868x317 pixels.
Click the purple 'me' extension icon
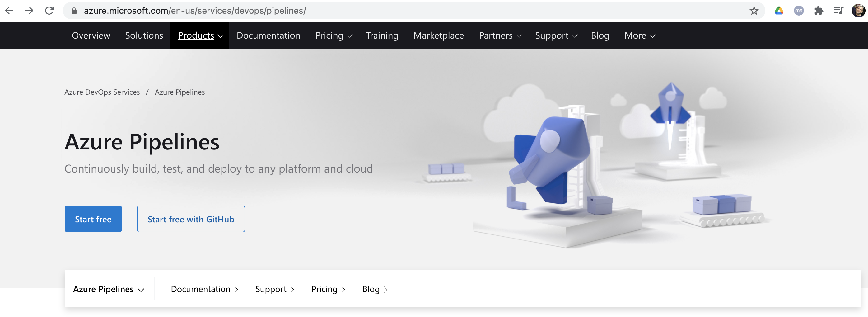[x=799, y=11]
